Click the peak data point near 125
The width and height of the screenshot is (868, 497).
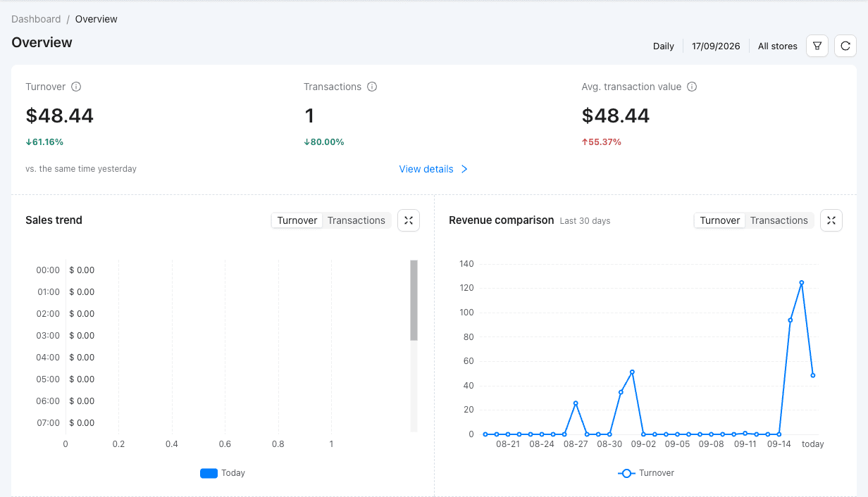coord(802,283)
